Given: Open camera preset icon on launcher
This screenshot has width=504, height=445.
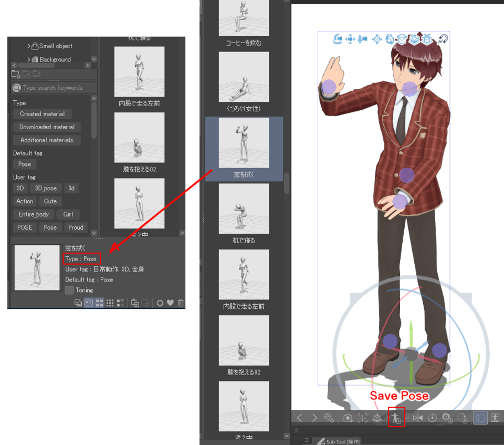Looking at the screenshot, I should click(x=348, y=418).
